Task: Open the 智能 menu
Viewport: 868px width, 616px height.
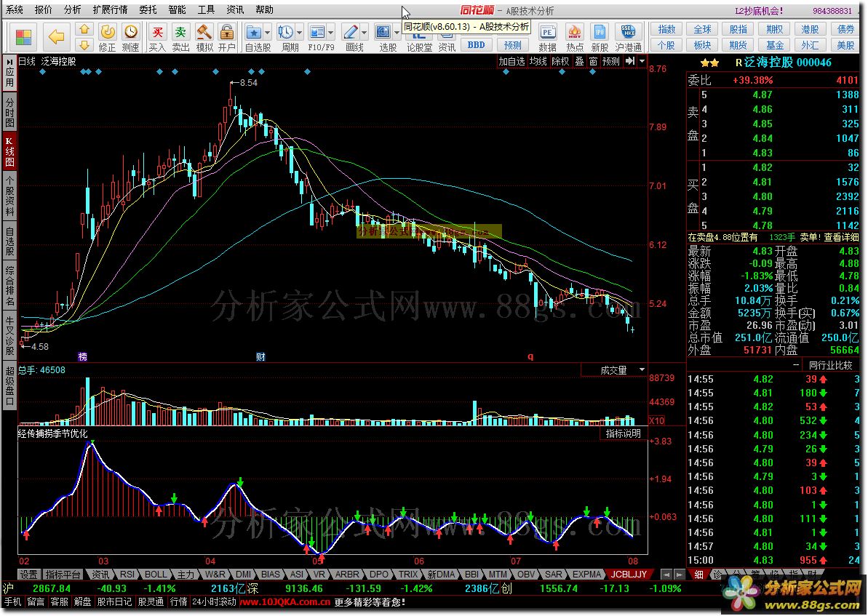Action: pyautogui.click(x=177, y=10)
